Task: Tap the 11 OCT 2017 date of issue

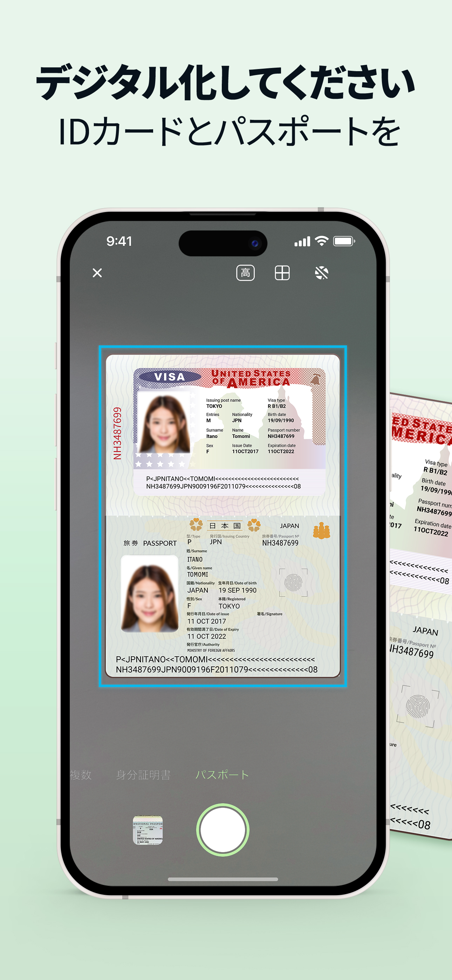Action: click(x=206, y=621)
